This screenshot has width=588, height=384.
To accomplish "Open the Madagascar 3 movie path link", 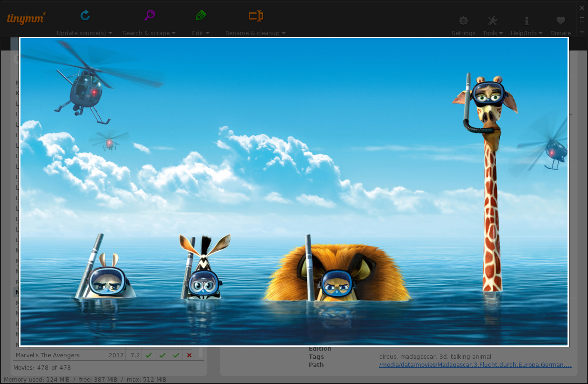I will pyautogui.click(x=475, y=365).
